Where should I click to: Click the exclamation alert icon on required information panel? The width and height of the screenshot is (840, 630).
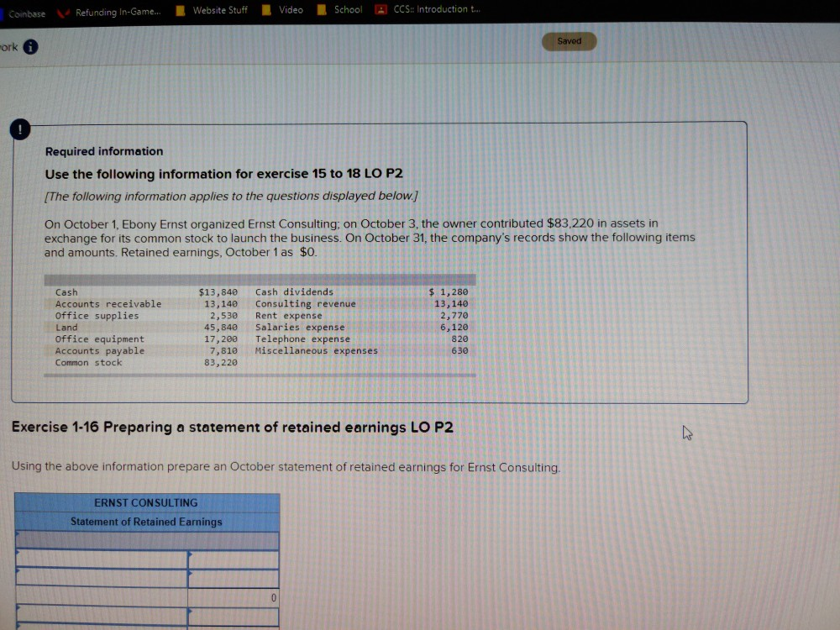click(20, 129)
